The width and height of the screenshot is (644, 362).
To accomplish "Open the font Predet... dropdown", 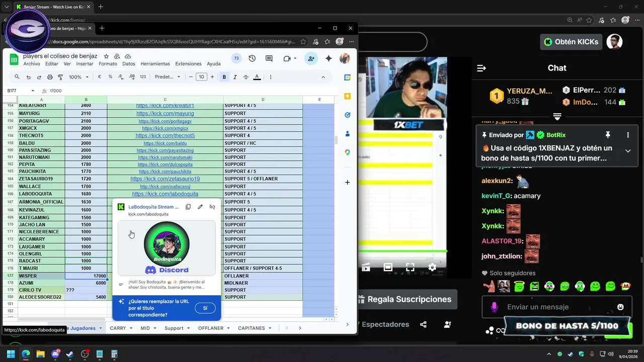I will click(168, 77).
